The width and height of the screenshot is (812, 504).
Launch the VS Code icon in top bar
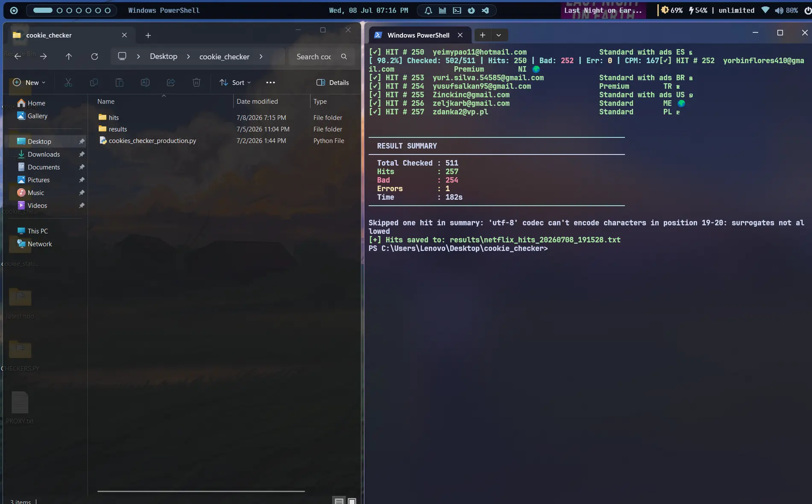coord(485,10)
